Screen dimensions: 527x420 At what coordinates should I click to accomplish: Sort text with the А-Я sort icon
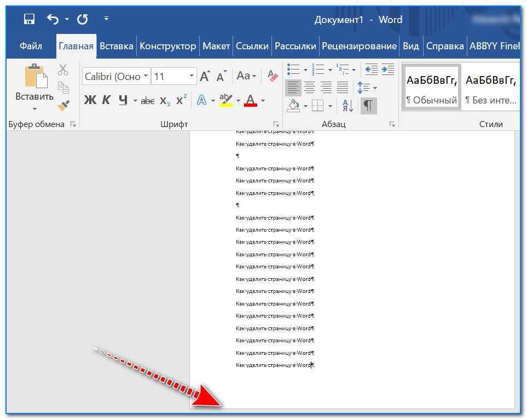pos(348,106)
